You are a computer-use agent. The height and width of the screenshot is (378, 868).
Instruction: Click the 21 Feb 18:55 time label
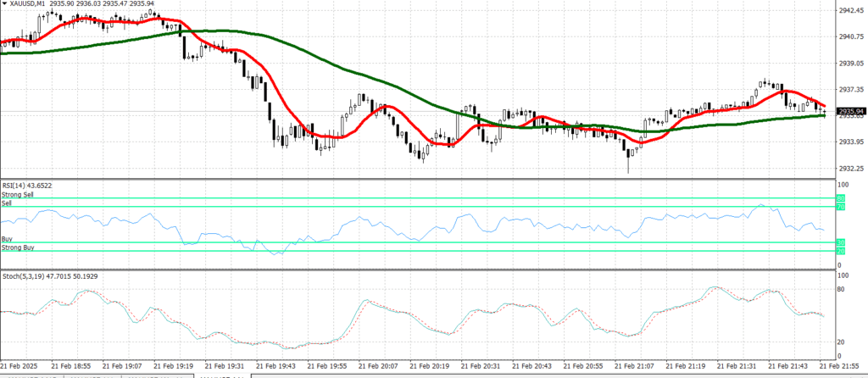70,366
